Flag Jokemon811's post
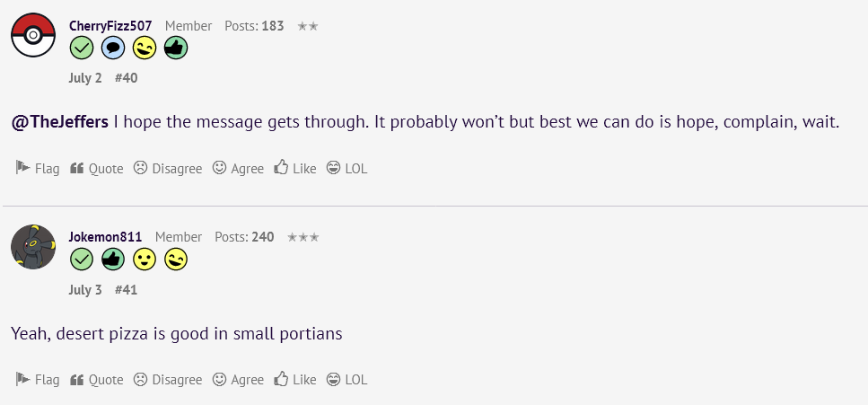This screenshot has height=405, width=868. 38,380
